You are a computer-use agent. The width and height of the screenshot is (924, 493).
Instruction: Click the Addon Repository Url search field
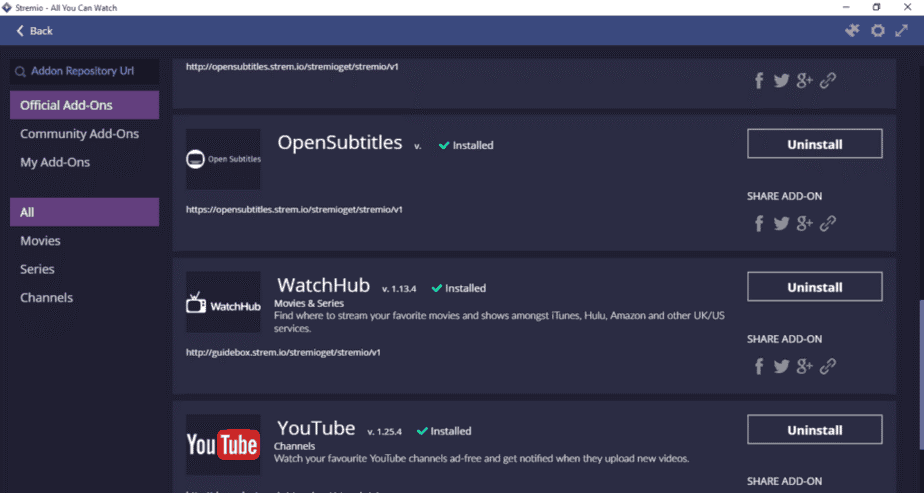click(84, 71)
